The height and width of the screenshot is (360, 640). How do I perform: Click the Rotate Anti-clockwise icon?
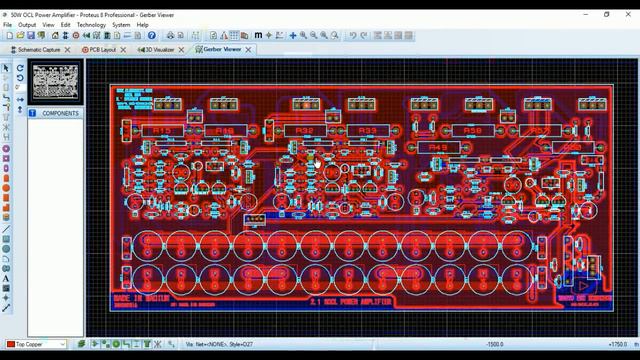20,78
